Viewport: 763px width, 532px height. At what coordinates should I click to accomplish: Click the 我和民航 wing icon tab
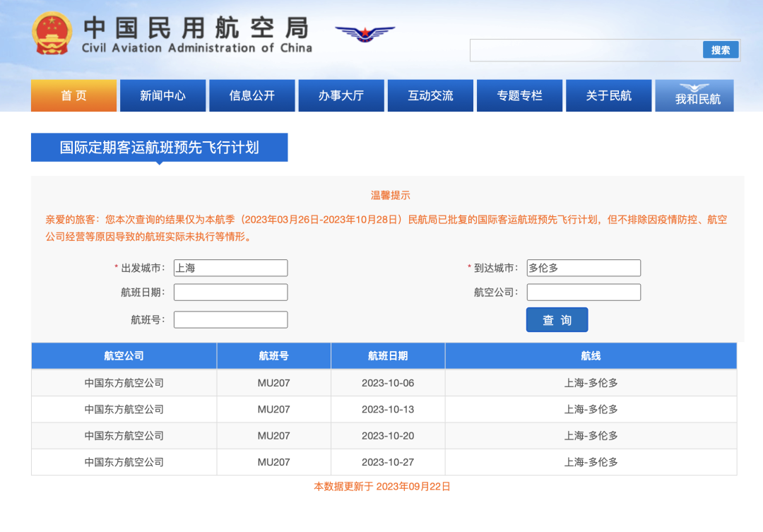[x=694, y=95]
